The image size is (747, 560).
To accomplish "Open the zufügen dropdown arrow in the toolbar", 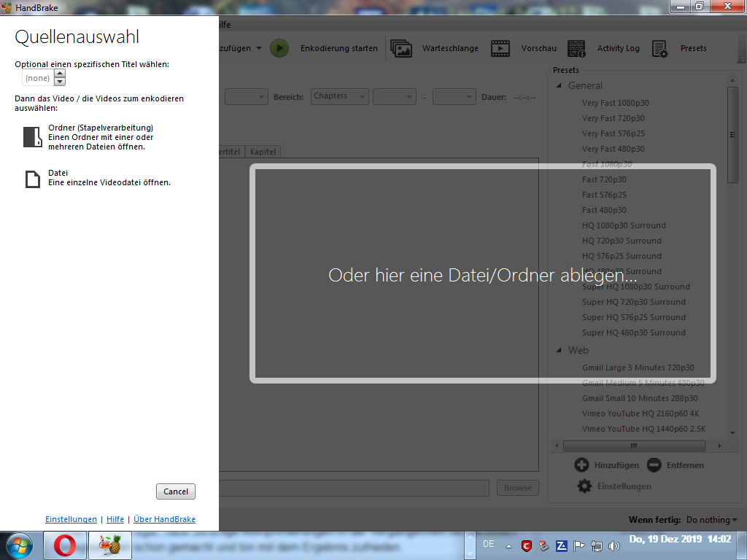I will click(259, 48).
